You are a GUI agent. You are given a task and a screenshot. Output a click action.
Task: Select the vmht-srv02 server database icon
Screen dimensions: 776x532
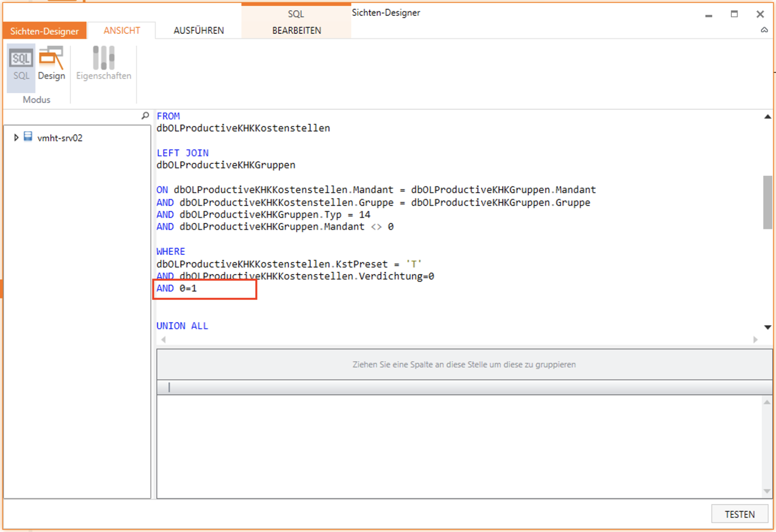28,137
